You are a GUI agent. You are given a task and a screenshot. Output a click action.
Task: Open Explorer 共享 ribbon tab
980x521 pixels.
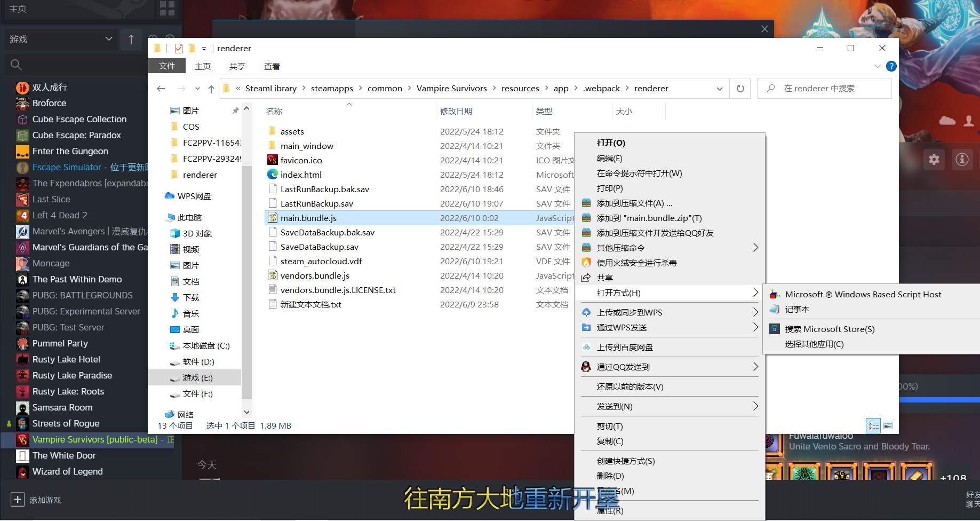pos(237,66)
